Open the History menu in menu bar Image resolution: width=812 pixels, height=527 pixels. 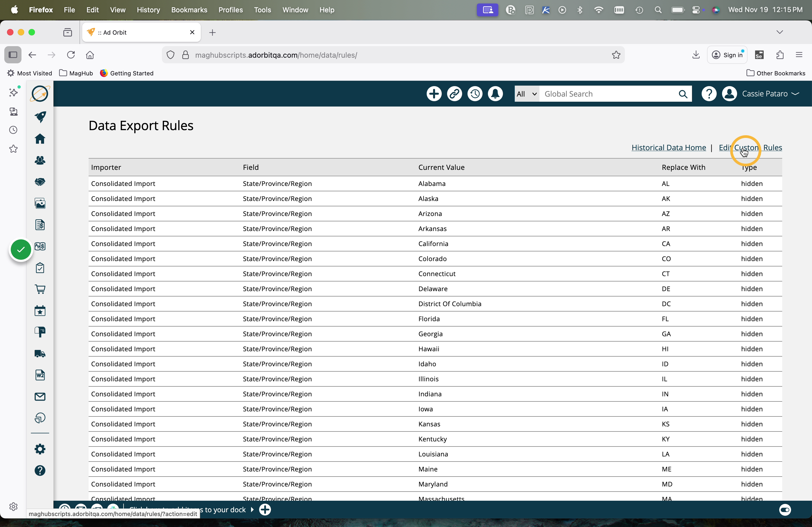click(x=148, y=10)
